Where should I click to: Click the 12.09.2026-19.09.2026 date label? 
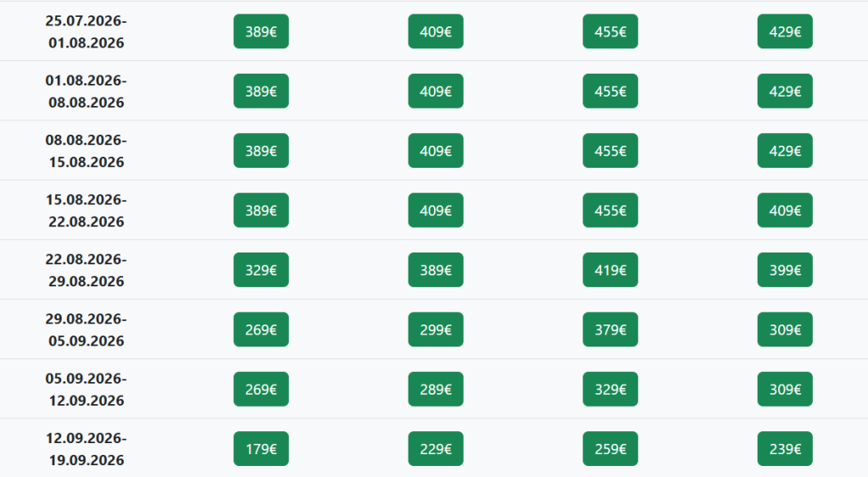[x=86, y=449]
